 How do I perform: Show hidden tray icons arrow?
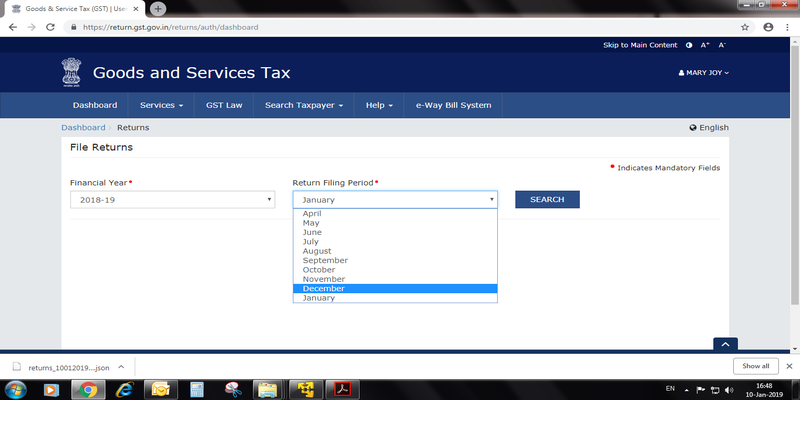click(x=686, y=390)
